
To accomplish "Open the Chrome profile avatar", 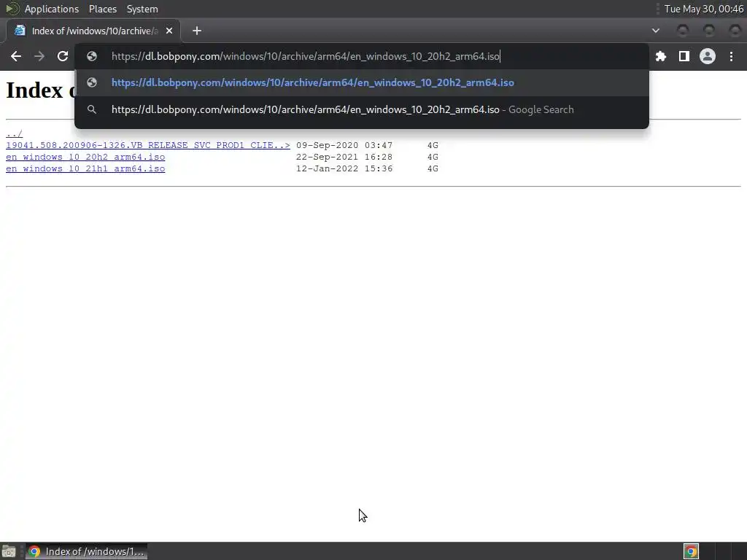I will pos(708,56).
